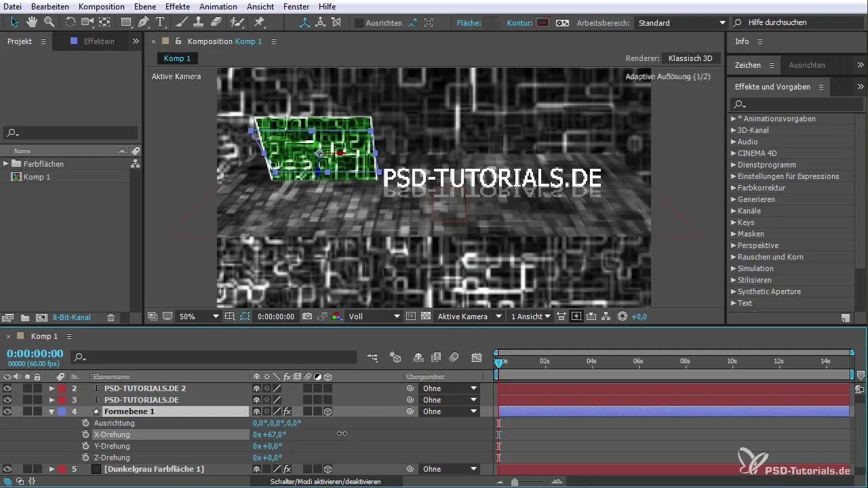The width and height of the screenshot is (868, 488).
Task: Open the Animation menu
Action: point(218,6)
